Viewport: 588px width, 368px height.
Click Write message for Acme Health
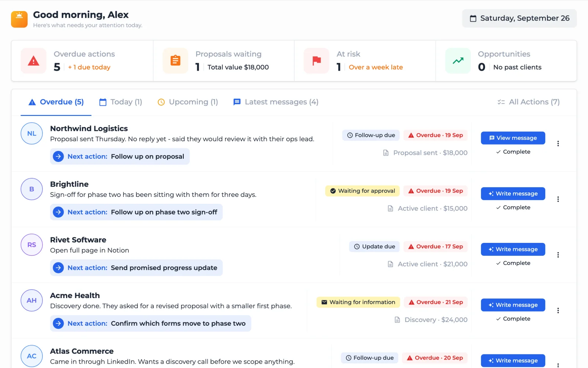point(513,305)
